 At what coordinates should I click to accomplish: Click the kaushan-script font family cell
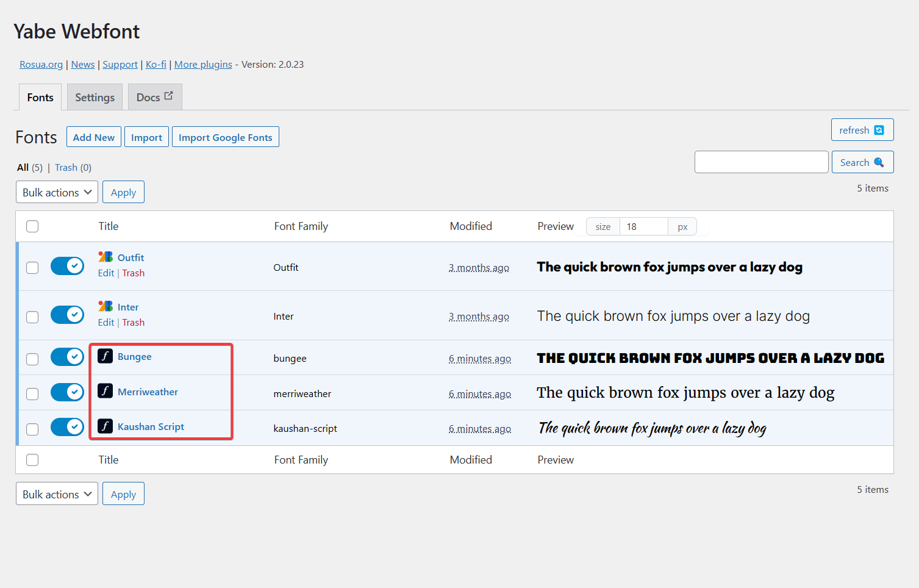click(306, 429)
